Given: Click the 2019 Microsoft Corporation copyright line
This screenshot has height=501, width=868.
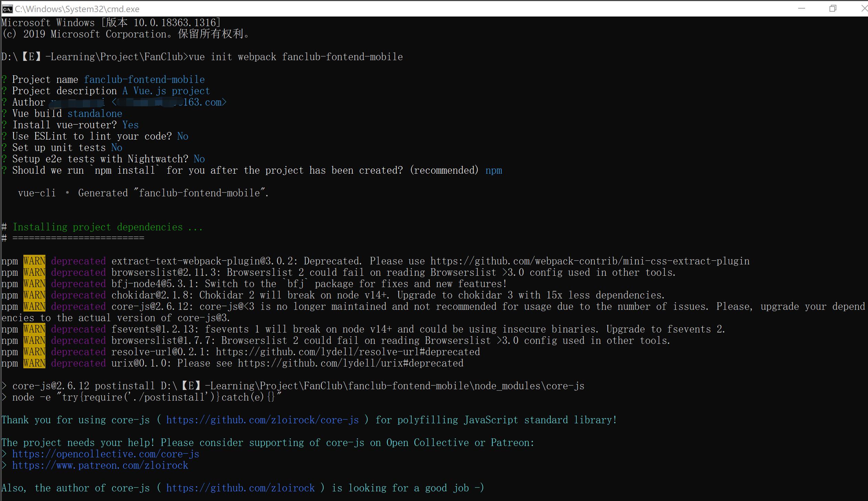Looking at the screenshot, I should (126, 34).
